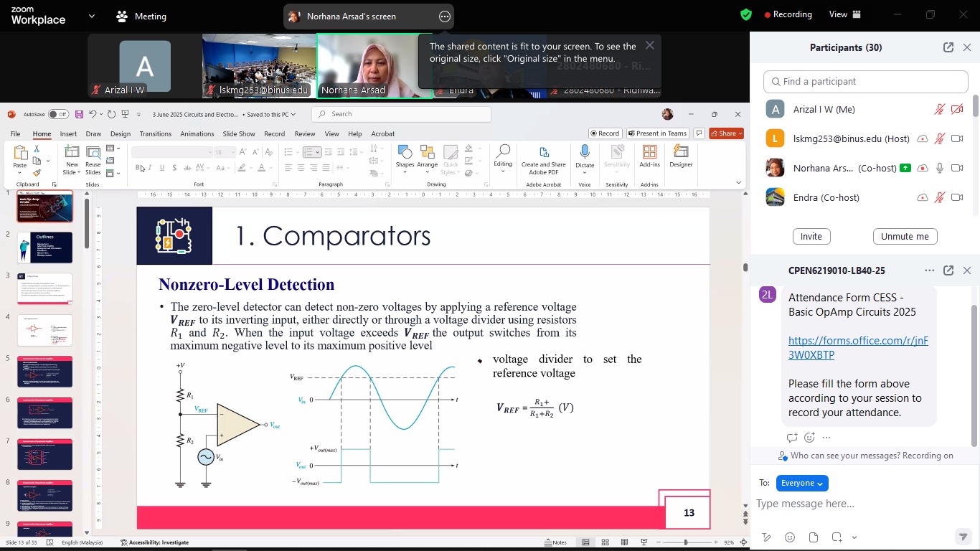This screenshot has height=551, width=980.
Task: Toggle text shadow in Font group
Action: [x=174, y=168]
